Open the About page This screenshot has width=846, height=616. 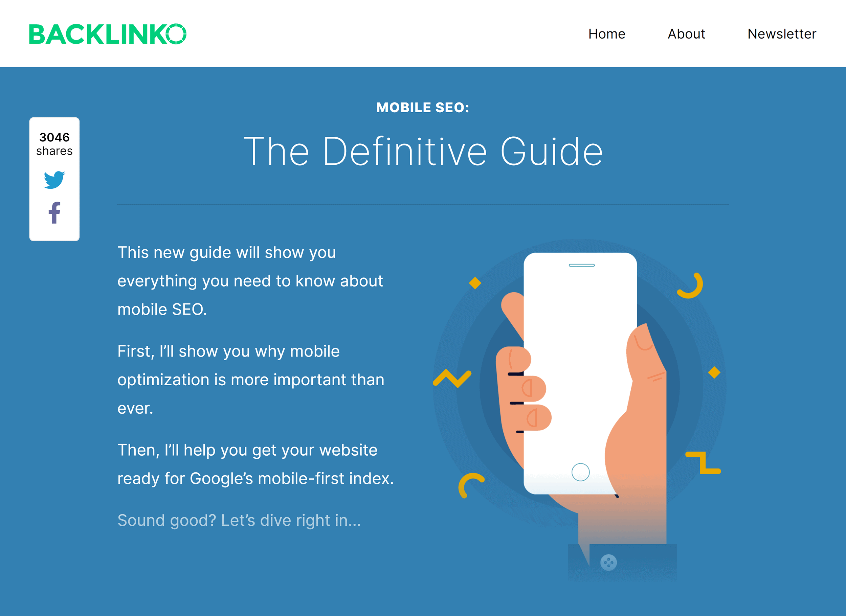point(685,33)
